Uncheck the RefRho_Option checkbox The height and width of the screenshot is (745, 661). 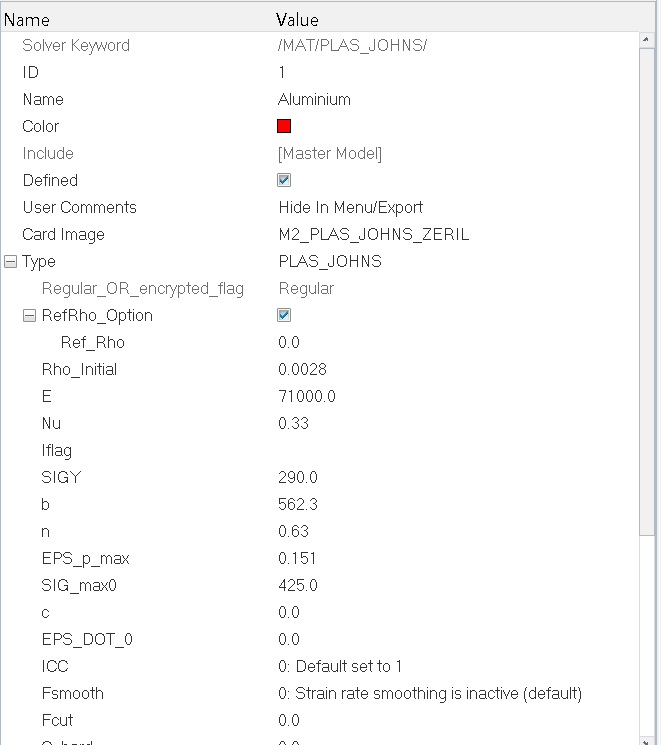284,315
